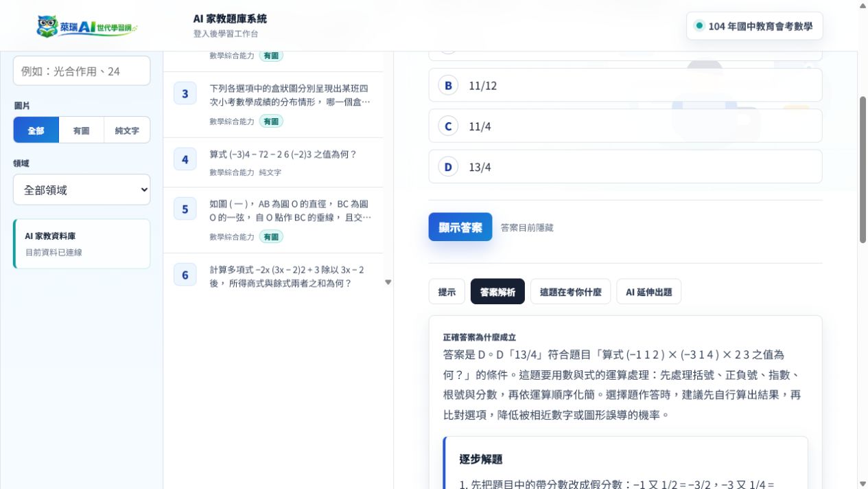Choose the letter B option circle

tap(448, 85)
